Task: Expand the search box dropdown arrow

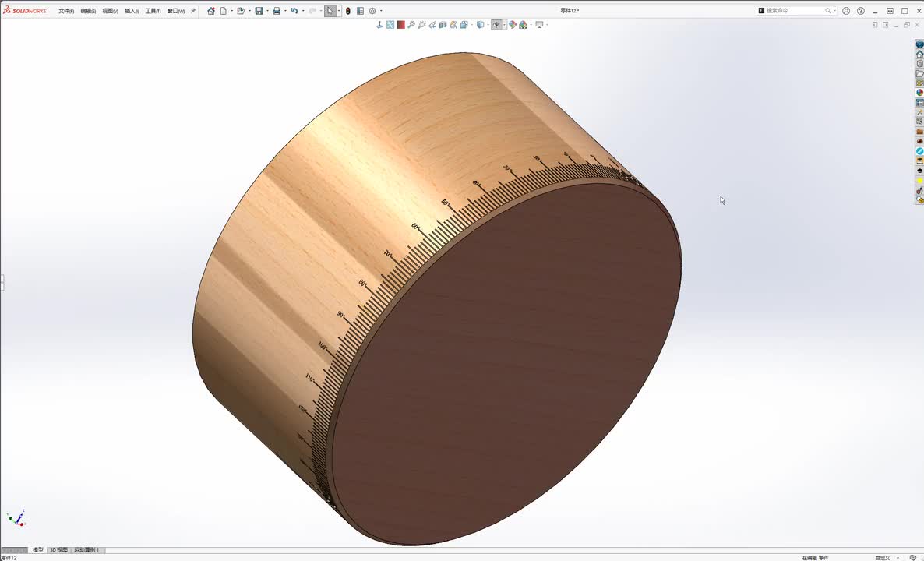Action: click(x=834, y=11)
